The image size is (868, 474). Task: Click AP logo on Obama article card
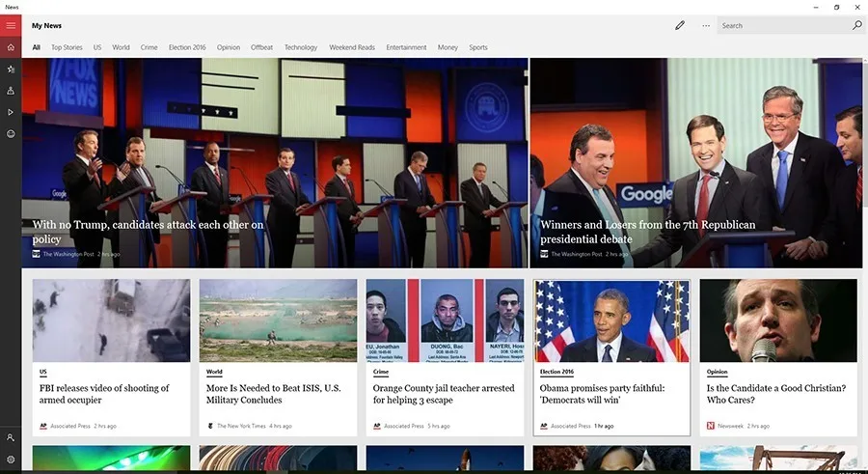544,426
